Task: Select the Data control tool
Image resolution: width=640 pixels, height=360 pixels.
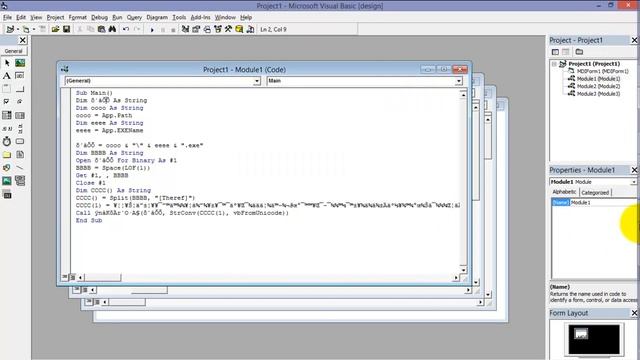Action: 20,181
